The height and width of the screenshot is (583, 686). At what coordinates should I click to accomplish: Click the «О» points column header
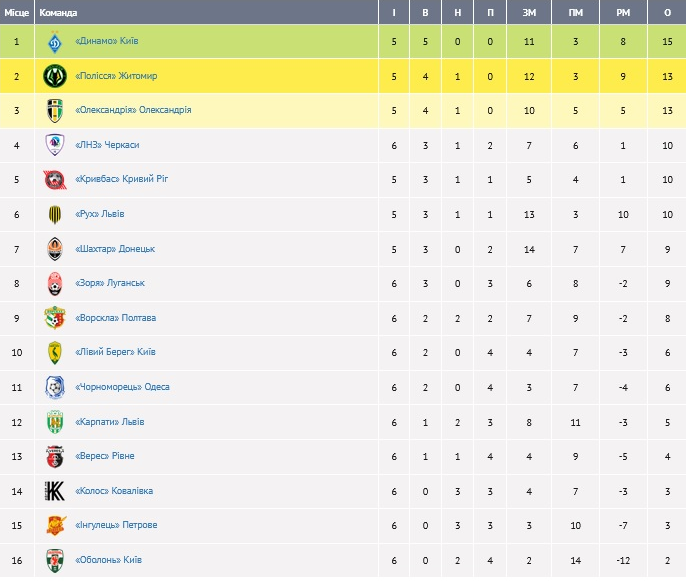(666, 13)
